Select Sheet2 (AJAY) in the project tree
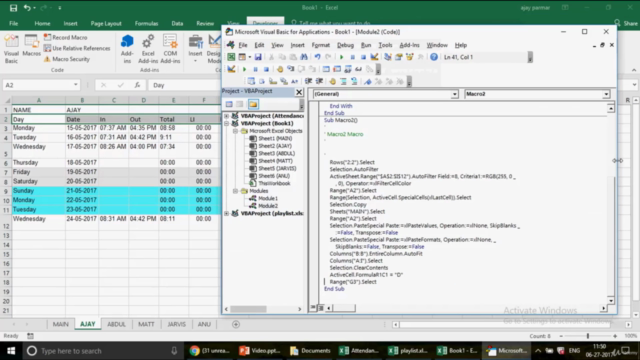This screenshot has height=360, width=640. tap(275, 146)
